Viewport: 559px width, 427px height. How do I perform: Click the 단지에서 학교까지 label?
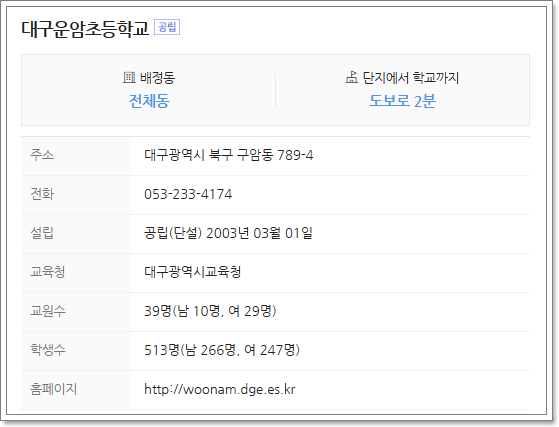click(x=410, y=78)
